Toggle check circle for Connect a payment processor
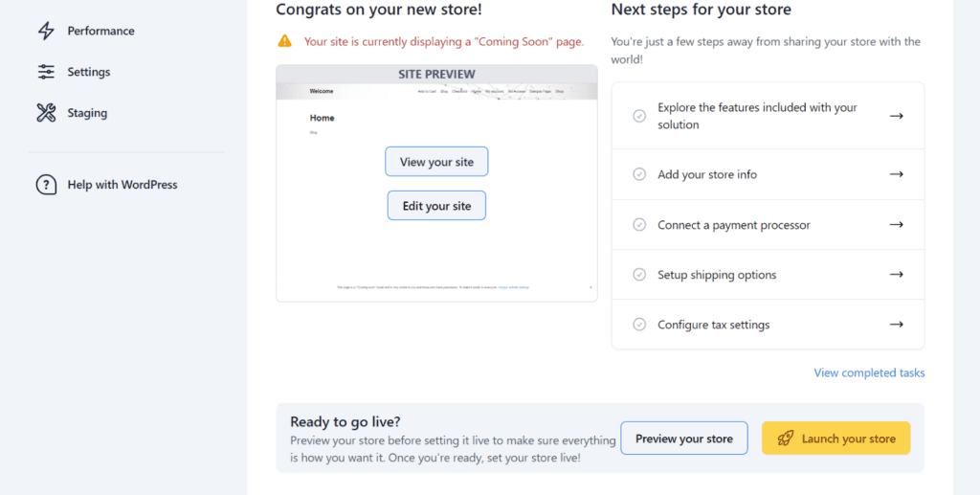980x495 pixels. point(639,225)
